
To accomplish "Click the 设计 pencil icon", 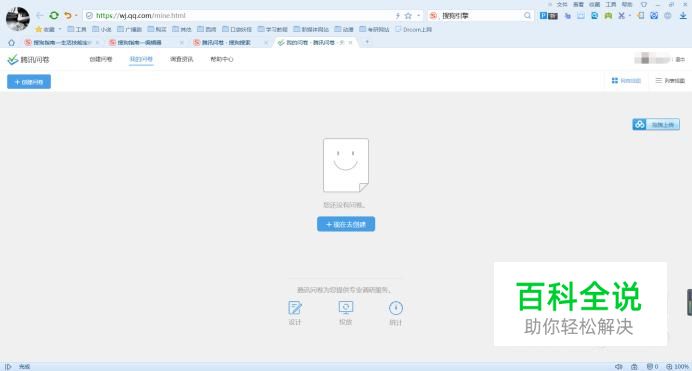I will (295, 307).
